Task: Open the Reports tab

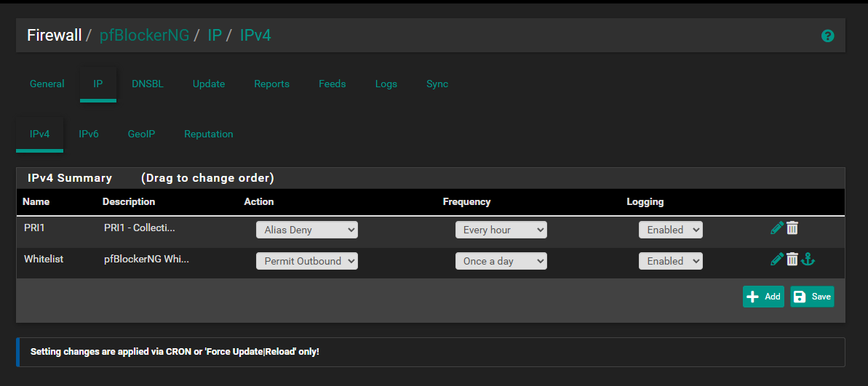Action: click(272, 84)
